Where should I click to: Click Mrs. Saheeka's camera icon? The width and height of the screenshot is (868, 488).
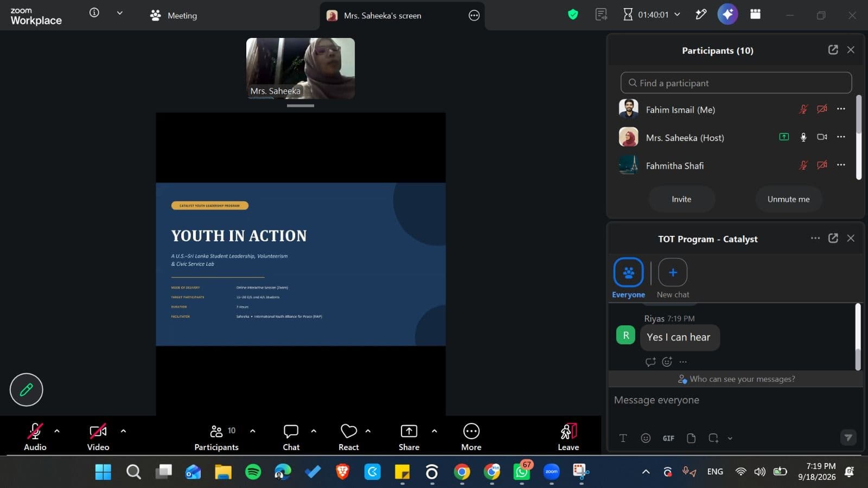(x=822, y=137)
